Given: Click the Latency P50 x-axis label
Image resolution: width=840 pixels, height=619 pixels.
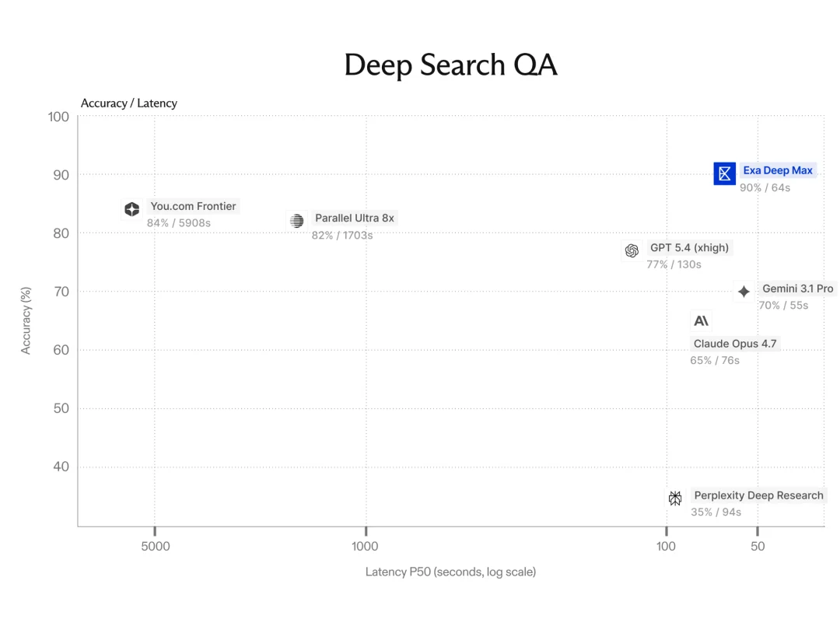Looking at the screenshot, I should point(450,572).
